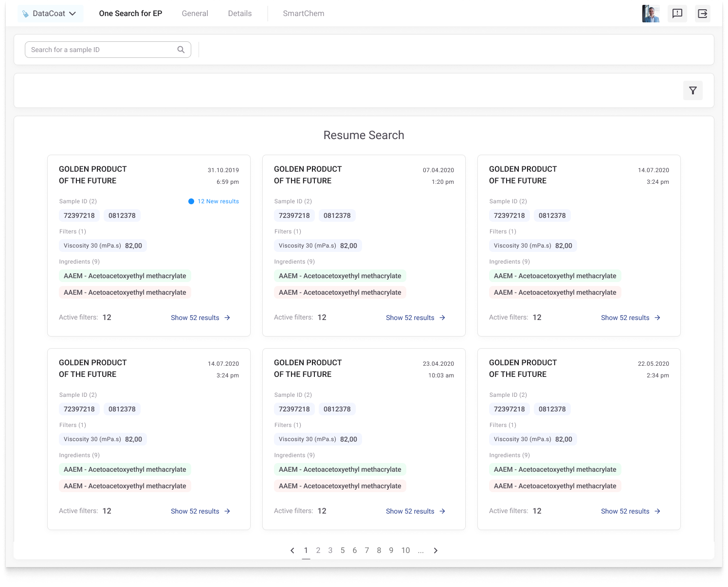Viewport: 728px width, 587px height.
Task: Click the DataCoat logo icon
Action: pyautogui.click(x=25, y=14)
